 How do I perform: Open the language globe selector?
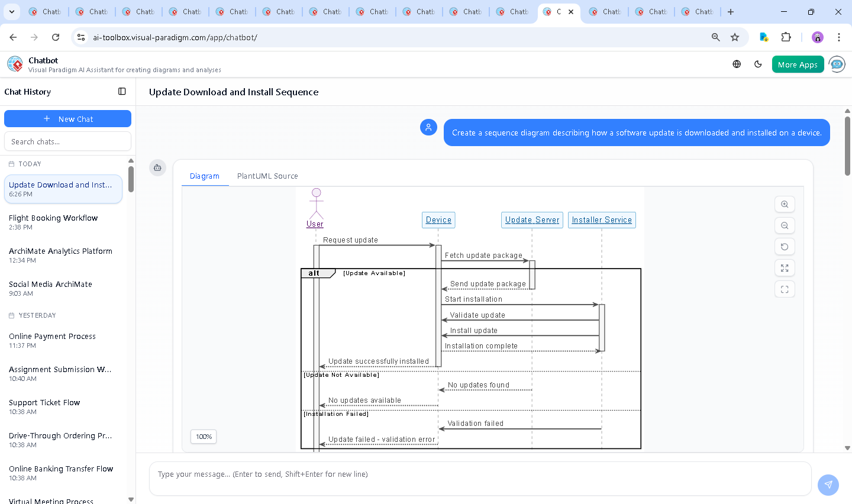tap(737, 64)
